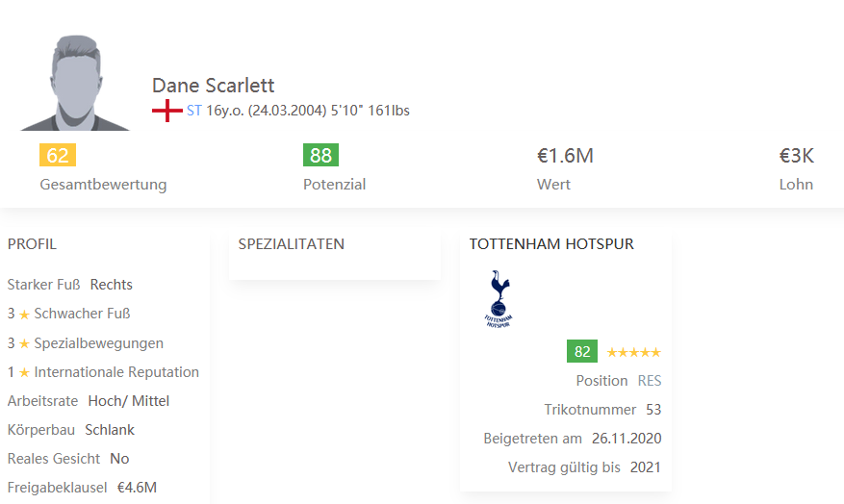
Task: Open the ST position link
Action: coord(193,111)
